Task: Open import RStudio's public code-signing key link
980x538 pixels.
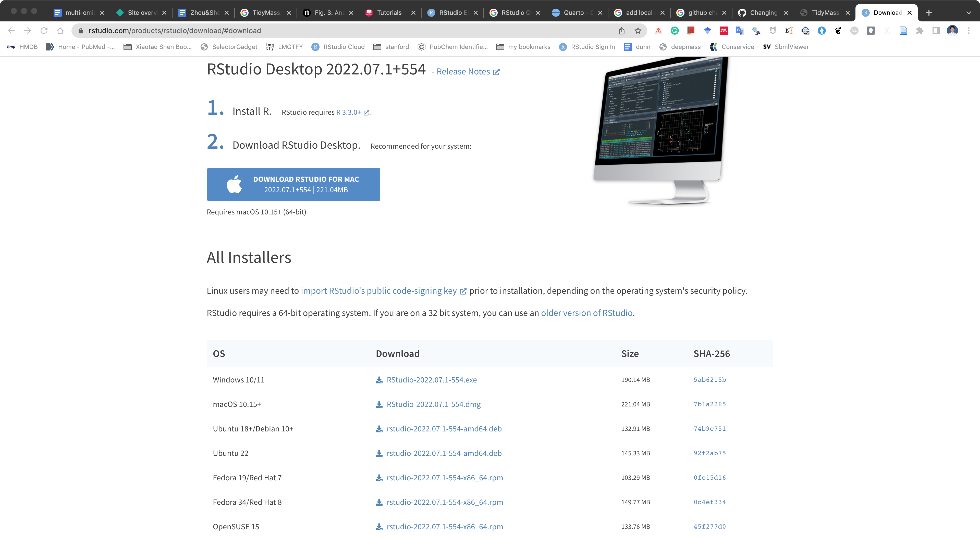Action: point(378,291)
